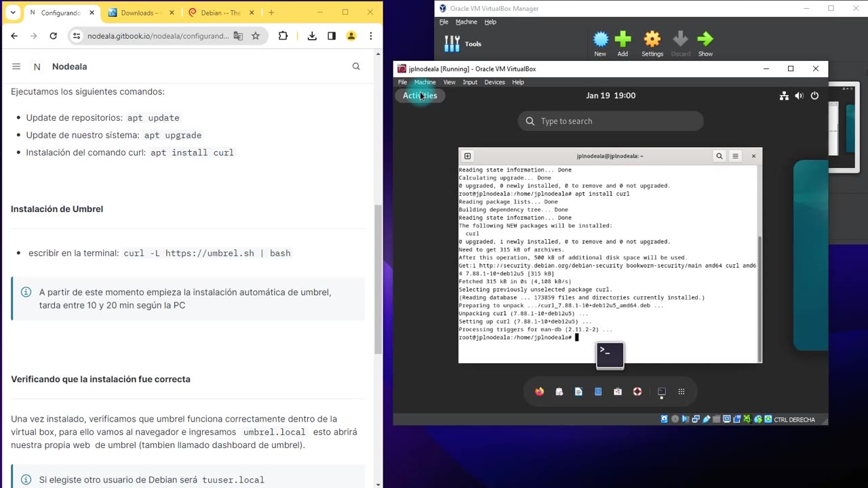
Task: Toggle Chrome side panel
Action: pyautogui.click(x=332, y=36)
